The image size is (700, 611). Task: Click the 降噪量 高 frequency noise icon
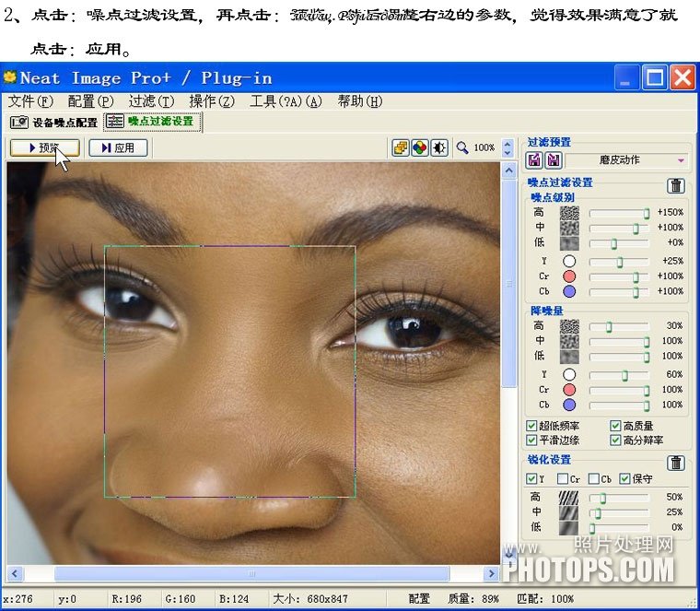point(569,326)
